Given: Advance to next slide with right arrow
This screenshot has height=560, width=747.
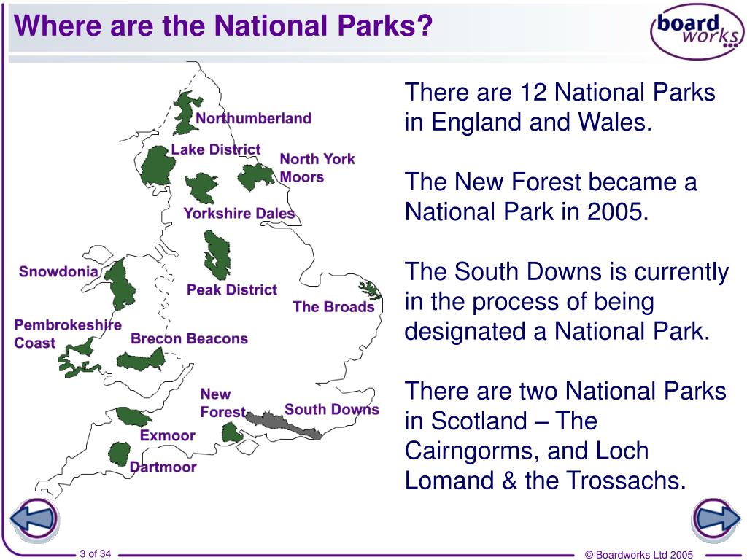Looking at the screenshot, I should click(716, 519).
